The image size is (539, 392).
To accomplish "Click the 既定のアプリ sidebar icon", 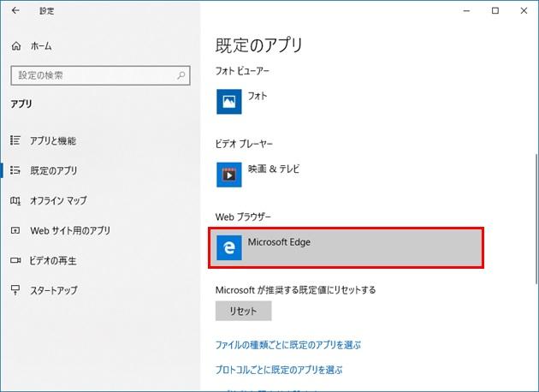I will click(x=15, y=170).
